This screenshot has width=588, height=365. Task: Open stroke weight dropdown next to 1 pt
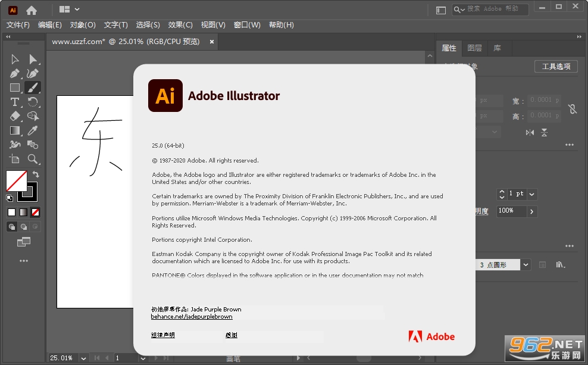pos(531,194)
